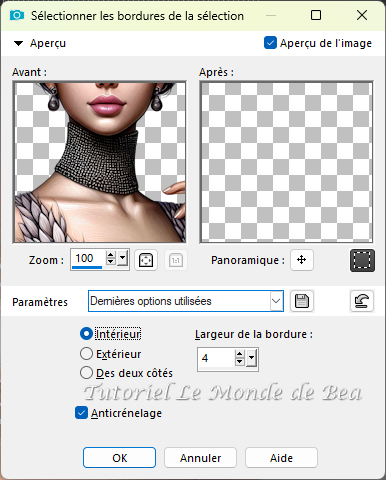Click the camera app icon in title bar
This screenshot has width=386, height=480.
click(17, 15)
